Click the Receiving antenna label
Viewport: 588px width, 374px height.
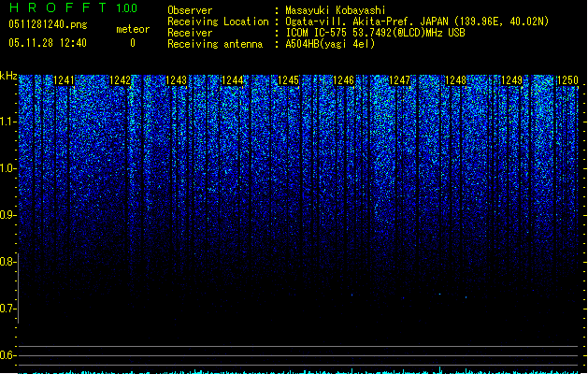pyautogui.click(x=215, y=44)
